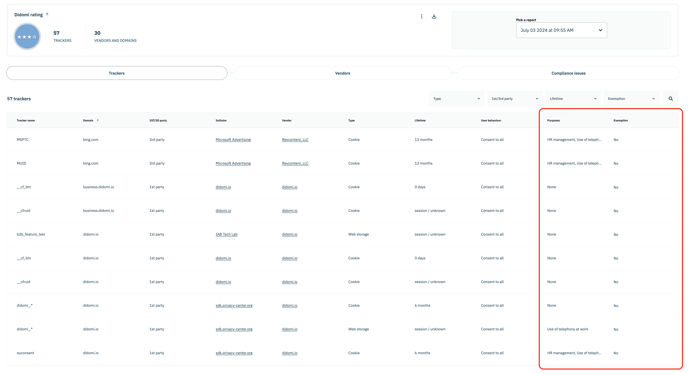The height and width of the screenshot is (373, 688).
Task: Select the b2b_feature_test tracker name
Action: 31,234
